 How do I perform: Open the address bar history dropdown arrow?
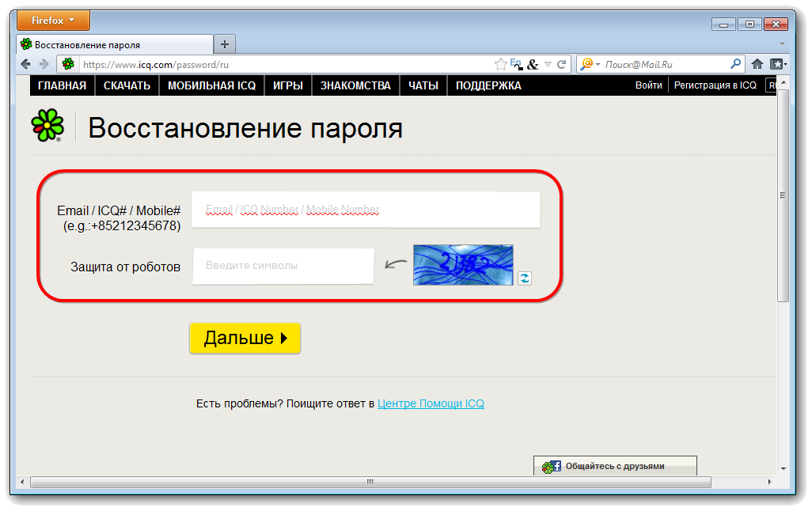[548, 65]
